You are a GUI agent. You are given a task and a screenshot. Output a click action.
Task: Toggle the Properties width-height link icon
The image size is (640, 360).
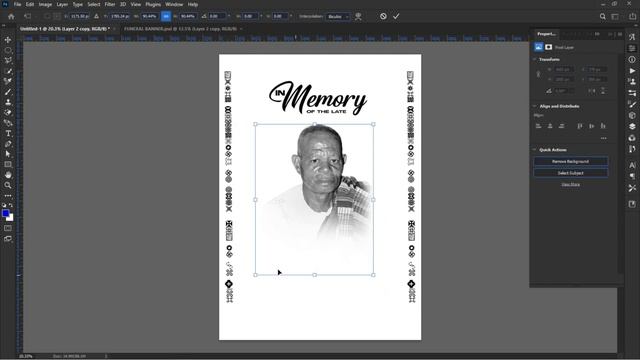tap(538, 74)
